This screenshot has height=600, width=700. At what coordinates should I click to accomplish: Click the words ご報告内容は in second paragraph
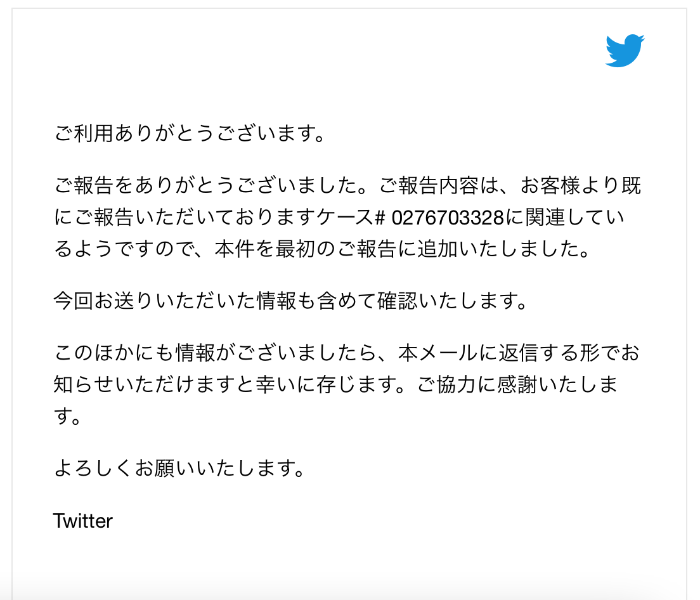pyautogui.click(x=439, y=186)
